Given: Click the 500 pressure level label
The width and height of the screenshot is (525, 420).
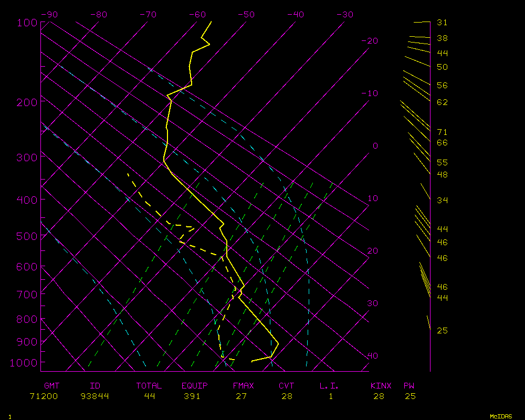Looking at the screenshot, I should coord(26,237).
